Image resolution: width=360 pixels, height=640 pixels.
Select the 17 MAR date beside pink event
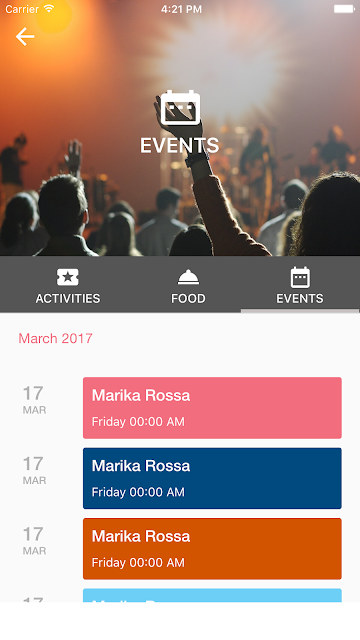pyautogui.click(x=34, y=400)
